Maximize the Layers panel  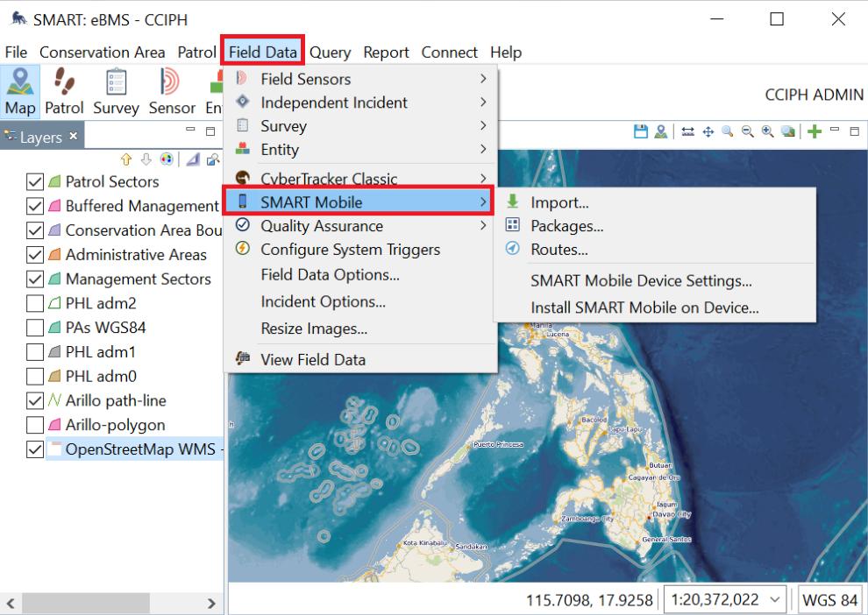click(x=210, y=131)
